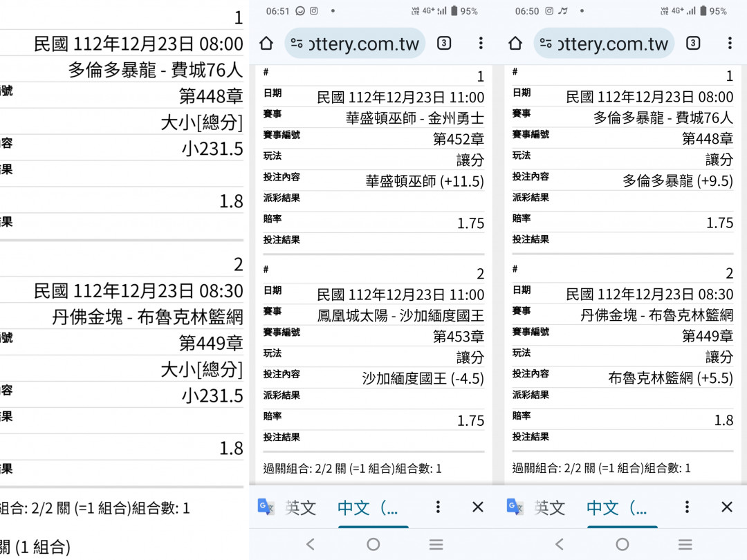Click middle phone date 民國 112年12月23日 11:00 of entry 1
Image resolution: width=747 pixels, height=560 pixels.
click(x=400, y=97)
